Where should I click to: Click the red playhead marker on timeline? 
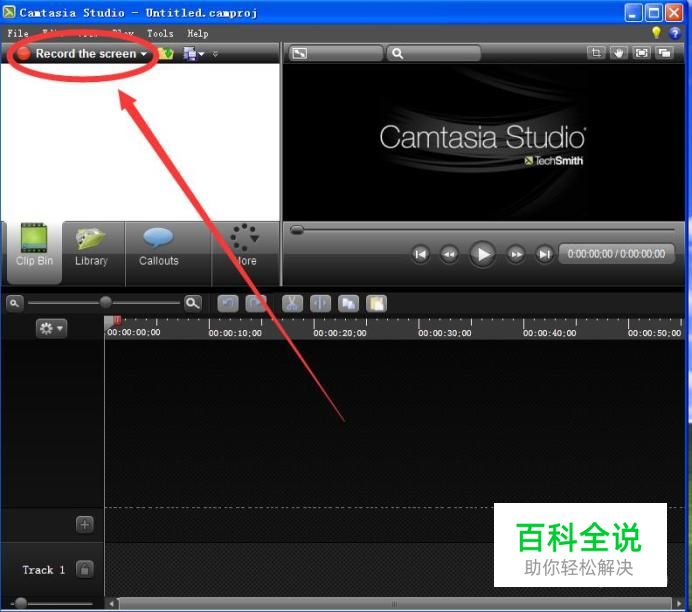(x=117, y=319)
